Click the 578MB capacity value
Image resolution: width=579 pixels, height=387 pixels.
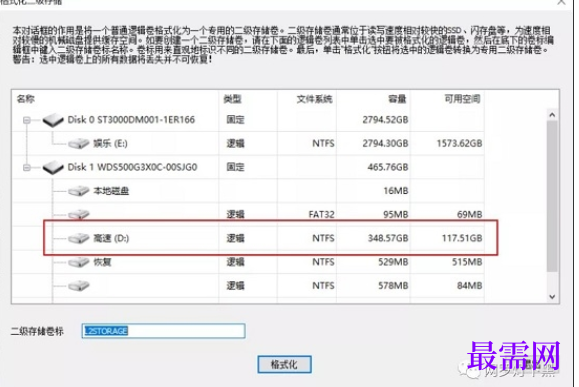(x=393, y=285)
